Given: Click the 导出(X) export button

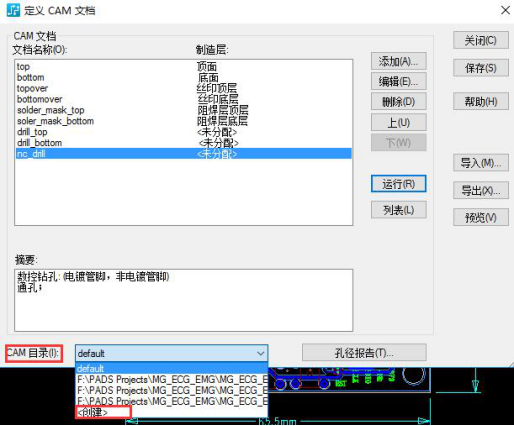Looking at the screenshot, I should 481,190.
